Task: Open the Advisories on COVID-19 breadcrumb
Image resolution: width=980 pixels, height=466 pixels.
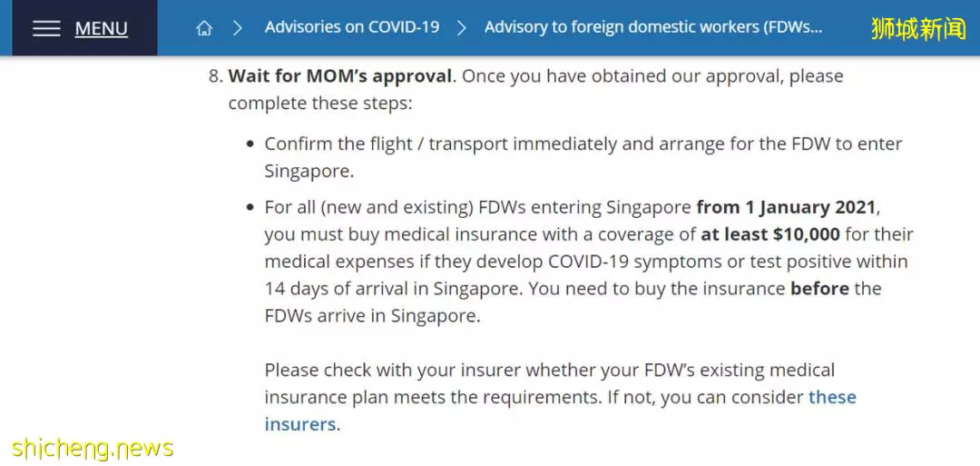Action: click(x=352, y=27)
